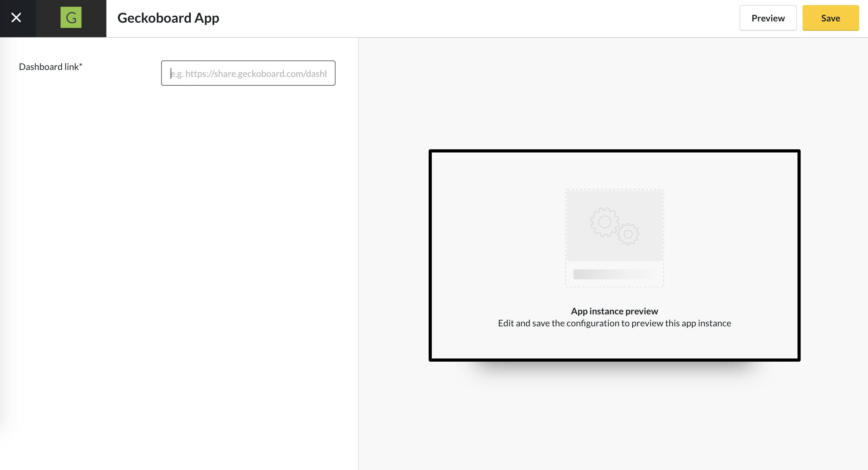
Task: Focus the Dashboard link input field
Action: coord(248,73)
